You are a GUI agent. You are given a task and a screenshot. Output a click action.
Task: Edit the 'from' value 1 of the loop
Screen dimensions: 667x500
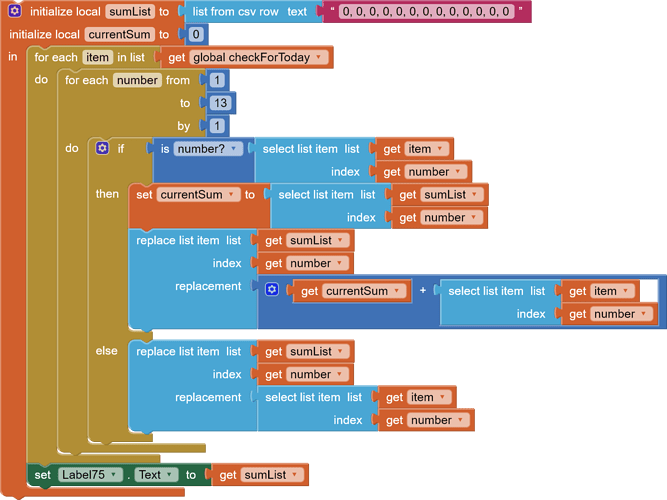[x=217, y=80]
